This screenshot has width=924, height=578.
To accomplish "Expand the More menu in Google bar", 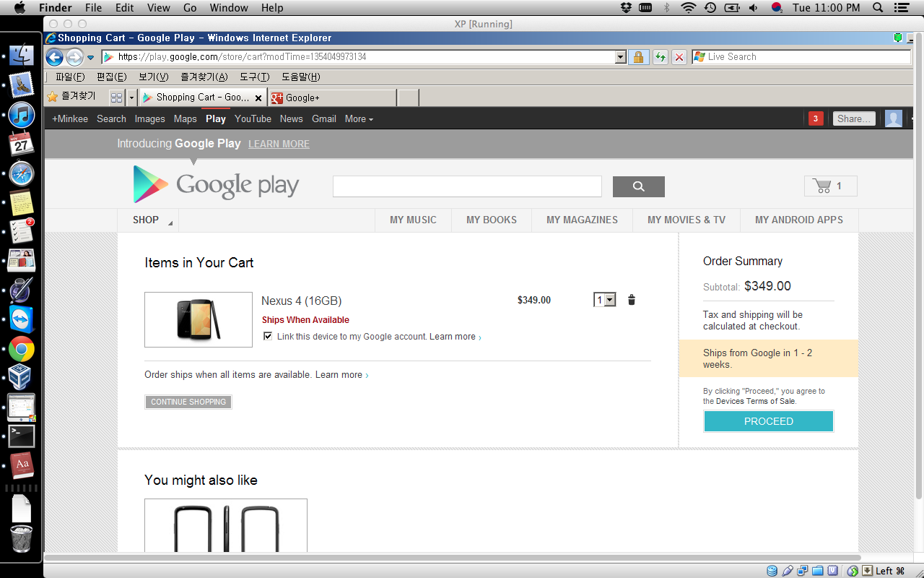I will [359, 119].
